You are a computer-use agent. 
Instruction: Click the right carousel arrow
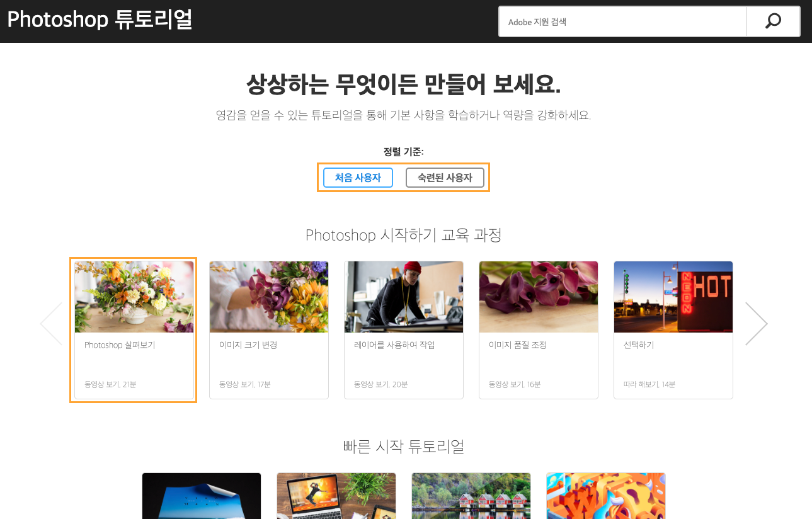pos(756,324)
